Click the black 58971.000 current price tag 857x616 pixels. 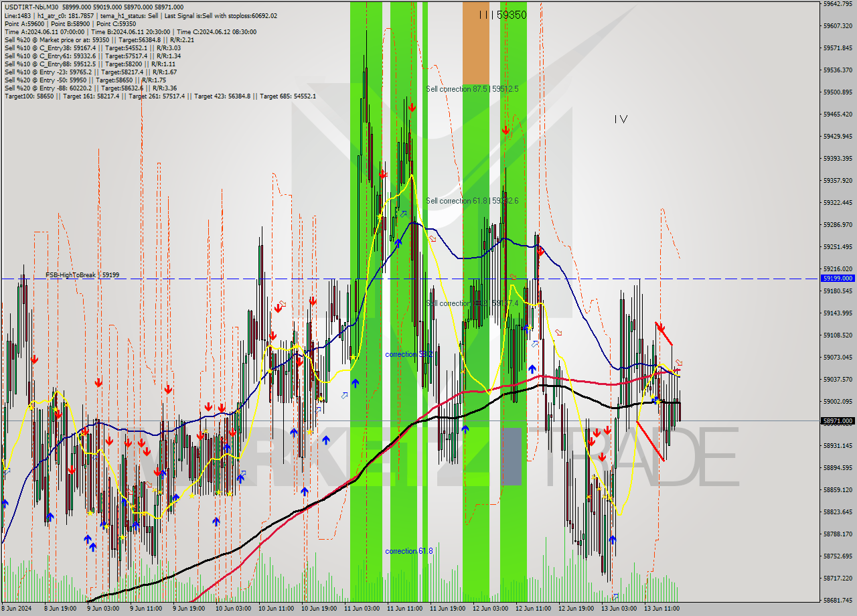click(838, 420)
